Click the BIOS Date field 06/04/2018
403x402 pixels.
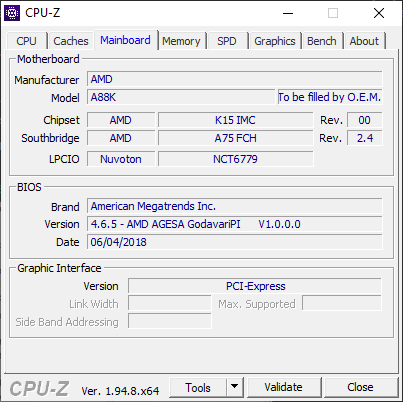point(235,242)
